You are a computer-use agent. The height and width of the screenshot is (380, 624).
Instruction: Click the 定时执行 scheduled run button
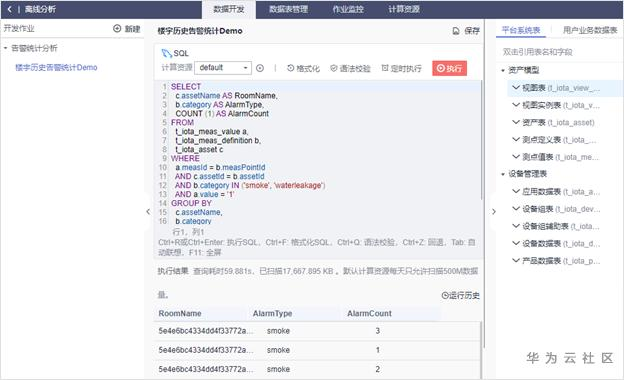pos(401,68)
